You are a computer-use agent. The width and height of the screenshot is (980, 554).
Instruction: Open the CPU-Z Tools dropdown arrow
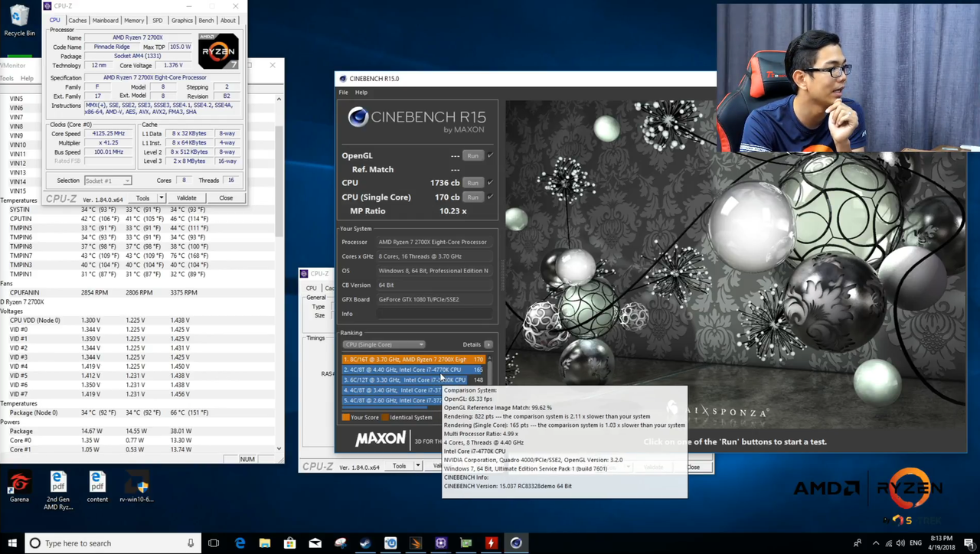(x=161, y=198)
